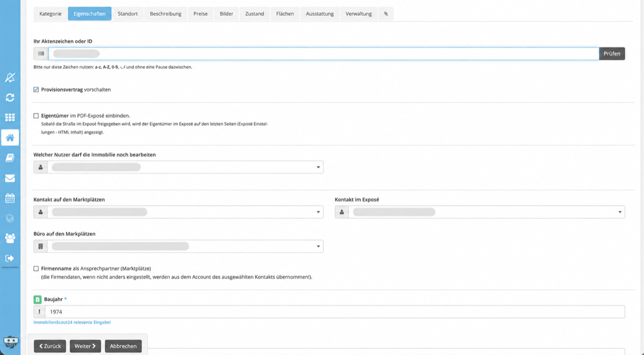Click the green icon beside Baujahr label
Screen dimensions: 644x355
(x=38, y=299)
